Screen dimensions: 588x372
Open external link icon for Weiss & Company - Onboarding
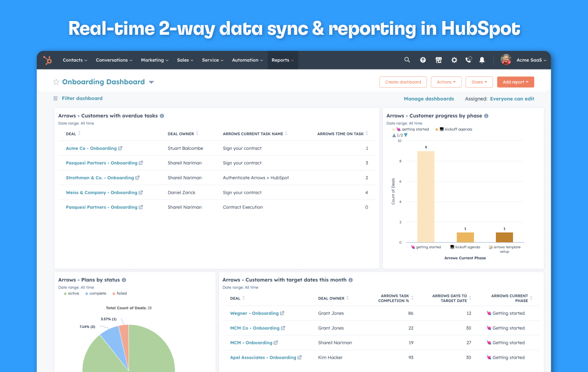tap(141, 192)
